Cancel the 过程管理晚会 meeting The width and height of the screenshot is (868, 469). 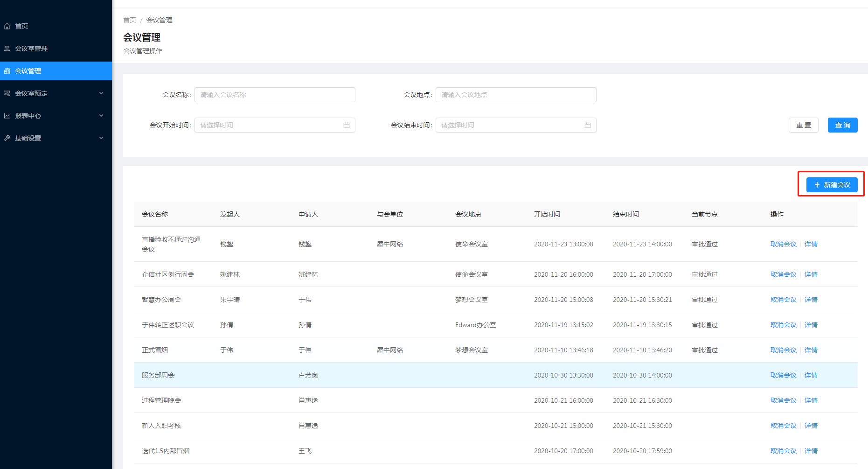pos(784,400)
